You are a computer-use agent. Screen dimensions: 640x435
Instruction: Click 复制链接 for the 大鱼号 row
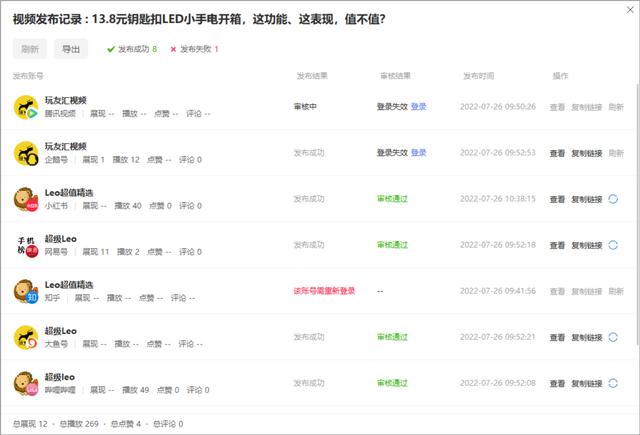coord(587,337)
